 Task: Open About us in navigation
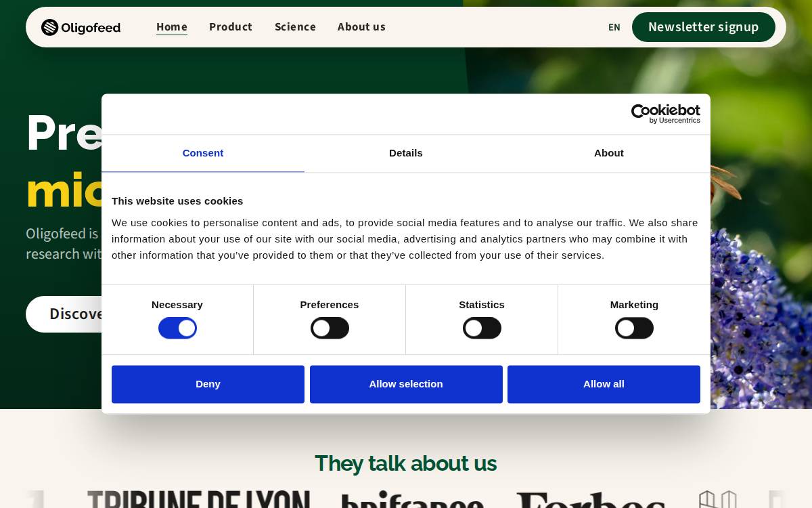[x=361, y=27]
